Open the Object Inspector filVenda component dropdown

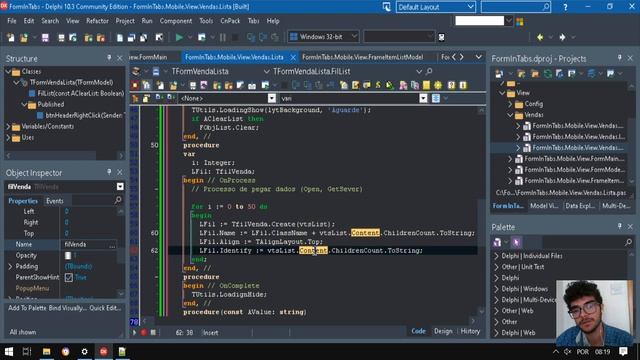point(120,187)
